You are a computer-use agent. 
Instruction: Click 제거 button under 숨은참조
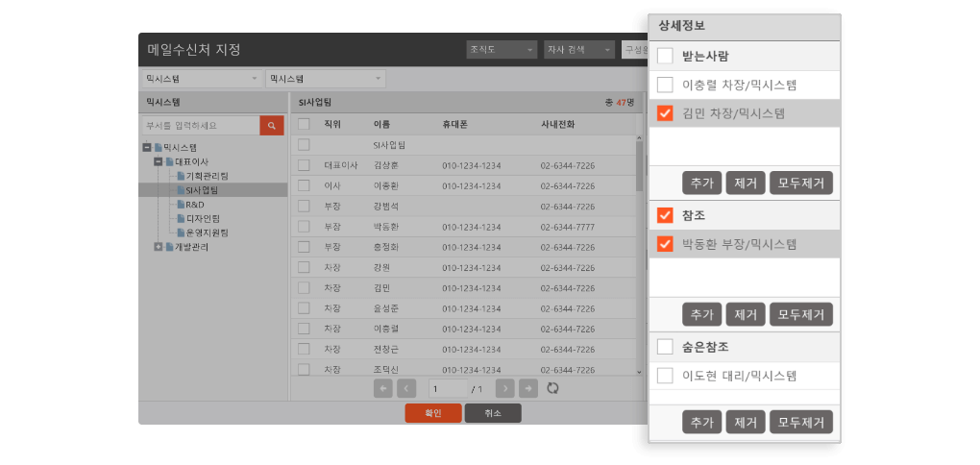[745, 422]
